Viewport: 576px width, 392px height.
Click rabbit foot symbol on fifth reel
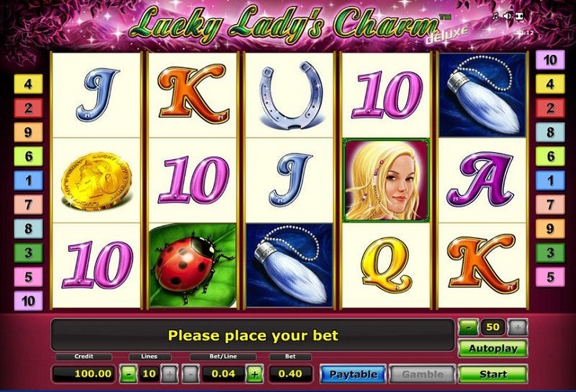click(482, 95)
